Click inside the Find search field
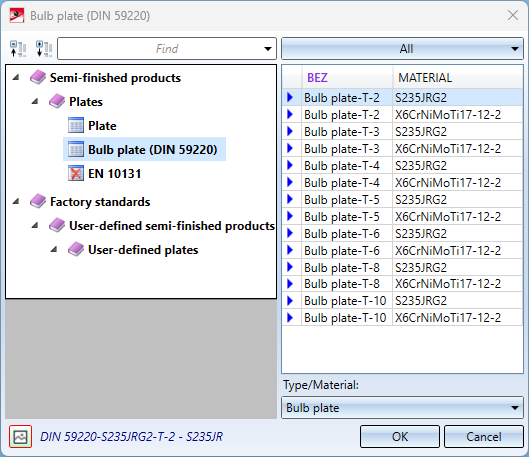Screen dimensions: 529x457 (161, 49)
